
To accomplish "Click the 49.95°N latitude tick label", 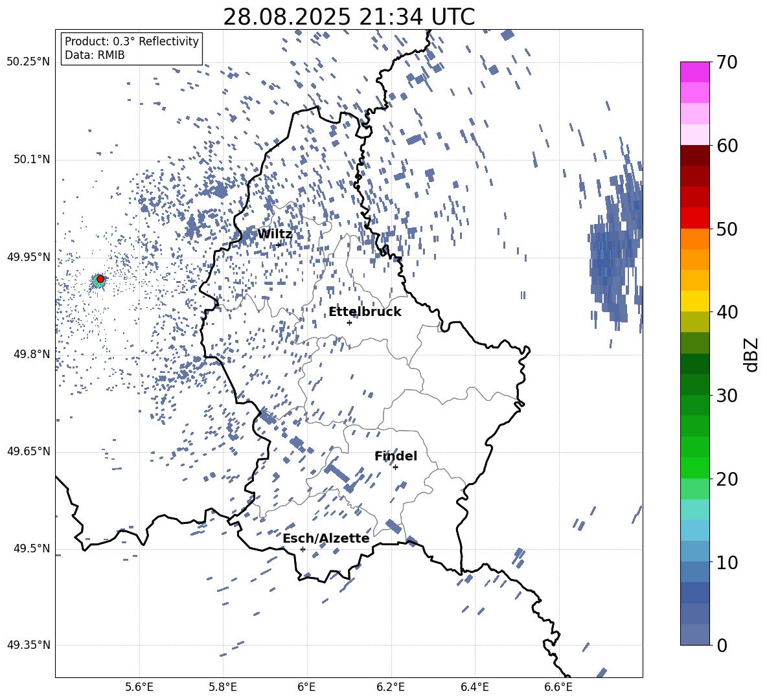I will coord(29,257).
